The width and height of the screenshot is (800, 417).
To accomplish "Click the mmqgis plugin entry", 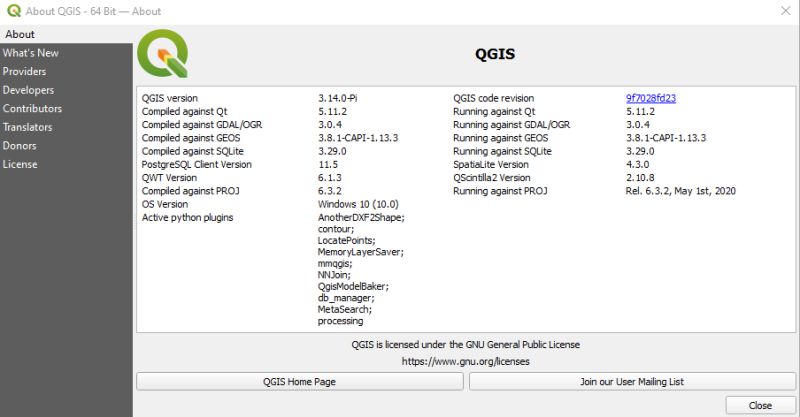I will click(335, 264).
